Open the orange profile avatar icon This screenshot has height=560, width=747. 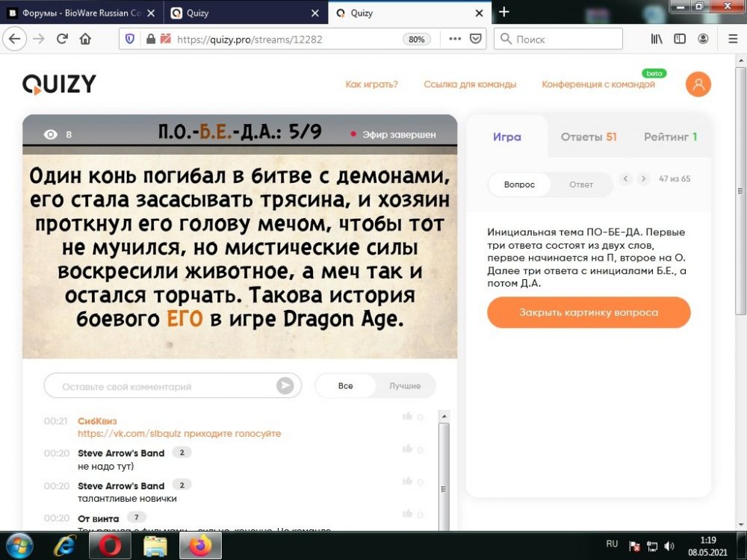click(698, 84)
